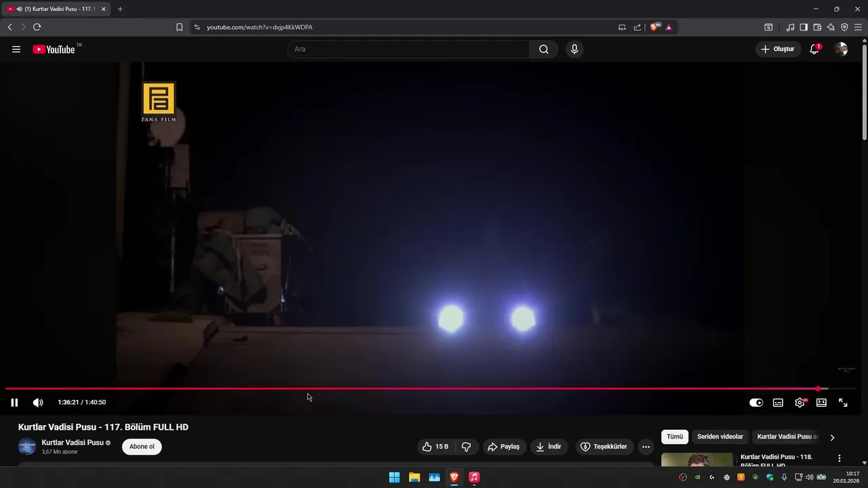The width and height of the screenshot is (868, 488).
Task: Share this page from address bar
Action: point(637,27)
